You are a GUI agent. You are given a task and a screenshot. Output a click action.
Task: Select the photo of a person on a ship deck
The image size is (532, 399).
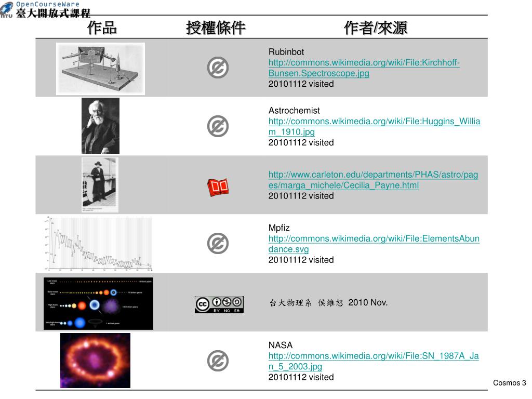(x=100, y=185)
